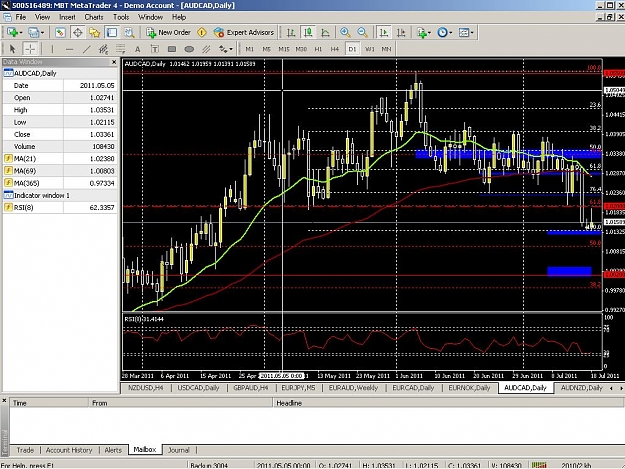Open the Indicators list dropdown

[x=424, y=33]
